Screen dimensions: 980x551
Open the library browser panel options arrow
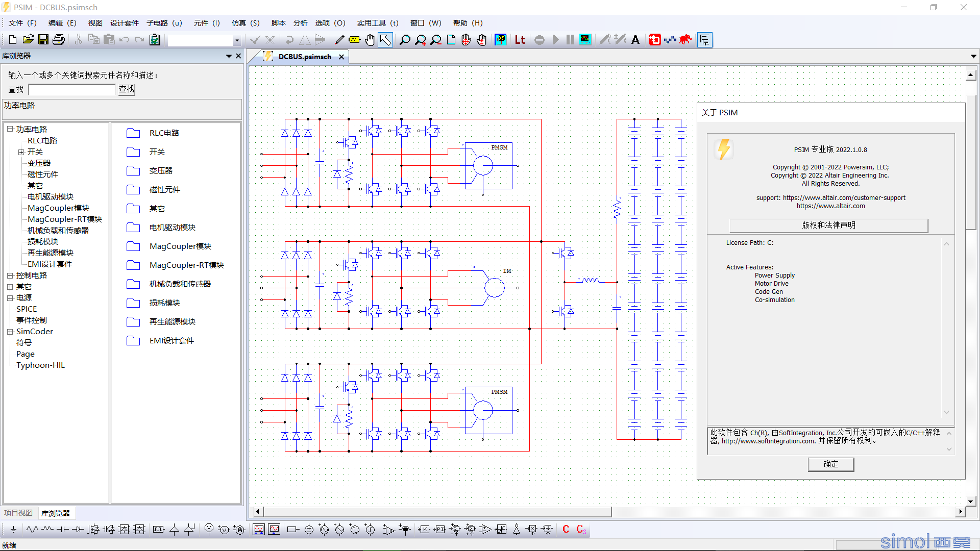click(229, 56)
